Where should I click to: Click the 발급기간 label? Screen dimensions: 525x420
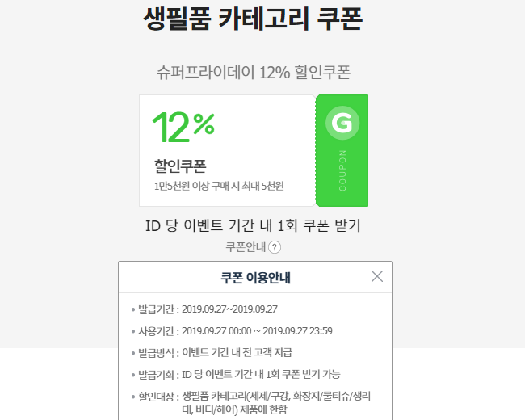click(157, 309)
